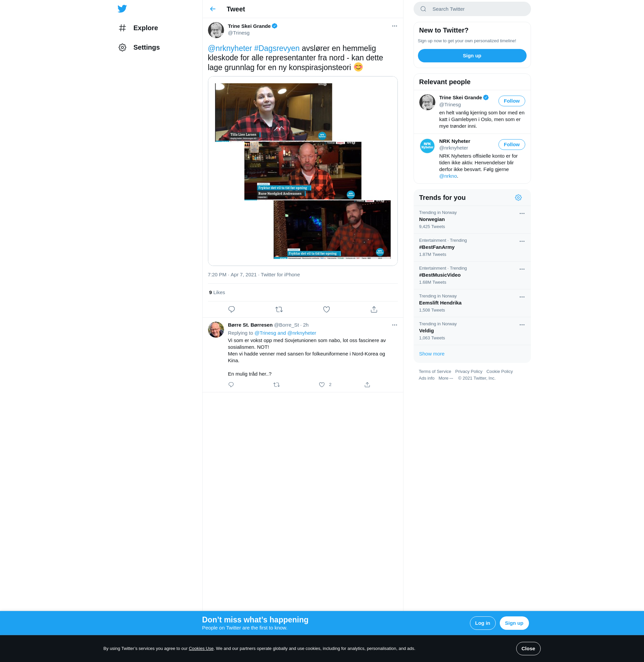Image resolution: width=644 pixels, height=662 pixels.
Task: Retweet Trine Skei Grande's tweet
Action: click(279, 309)
